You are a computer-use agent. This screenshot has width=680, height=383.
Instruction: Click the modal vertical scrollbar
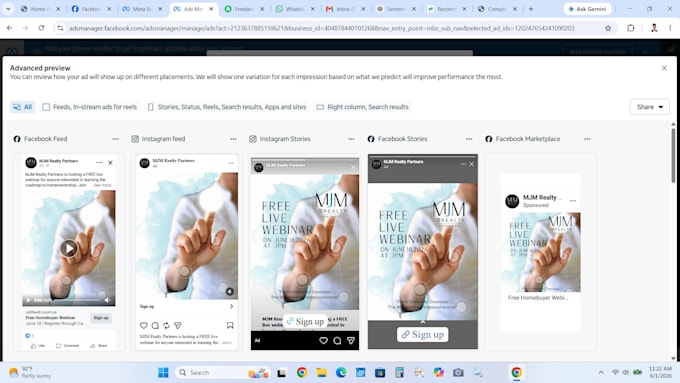[x=673, y=155]
